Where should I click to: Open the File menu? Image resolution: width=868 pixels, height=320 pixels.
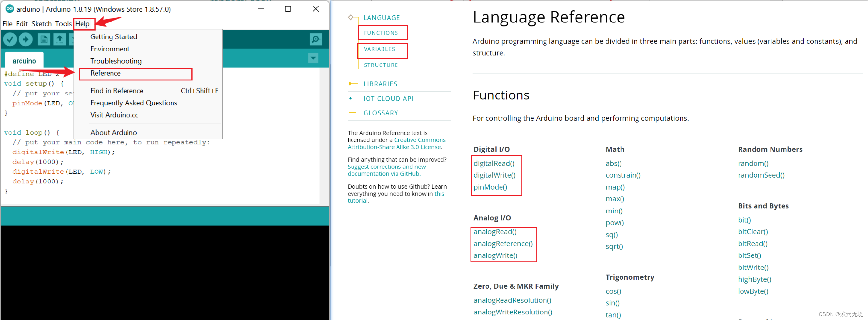(x=7, y=23)
